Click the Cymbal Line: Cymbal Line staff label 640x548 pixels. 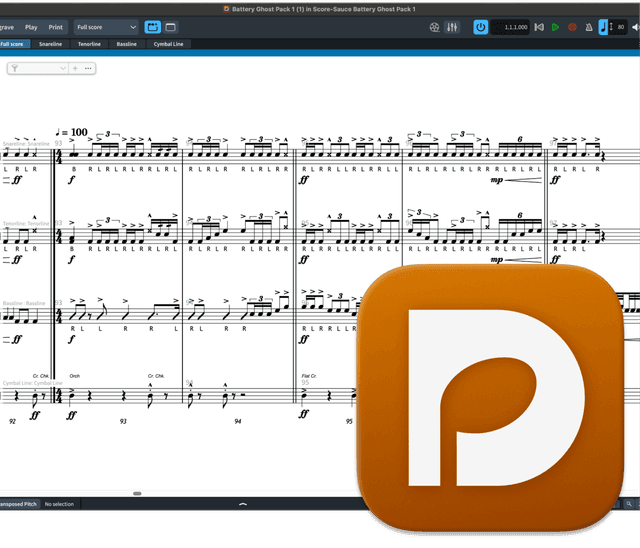click(x=33, y=383)
